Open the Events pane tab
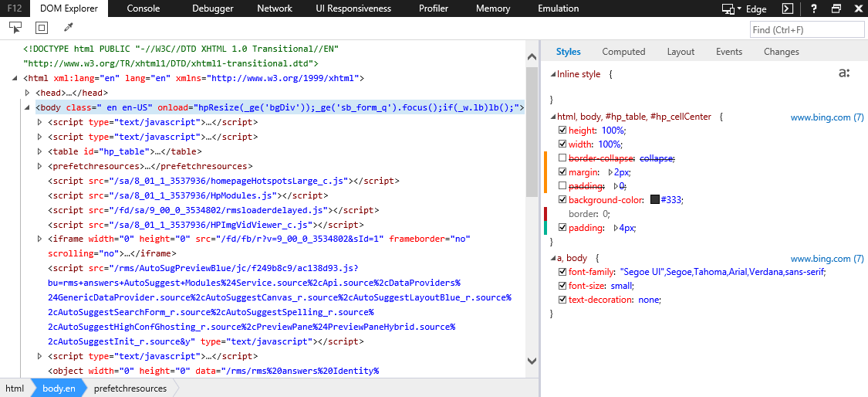 point(729,52)
